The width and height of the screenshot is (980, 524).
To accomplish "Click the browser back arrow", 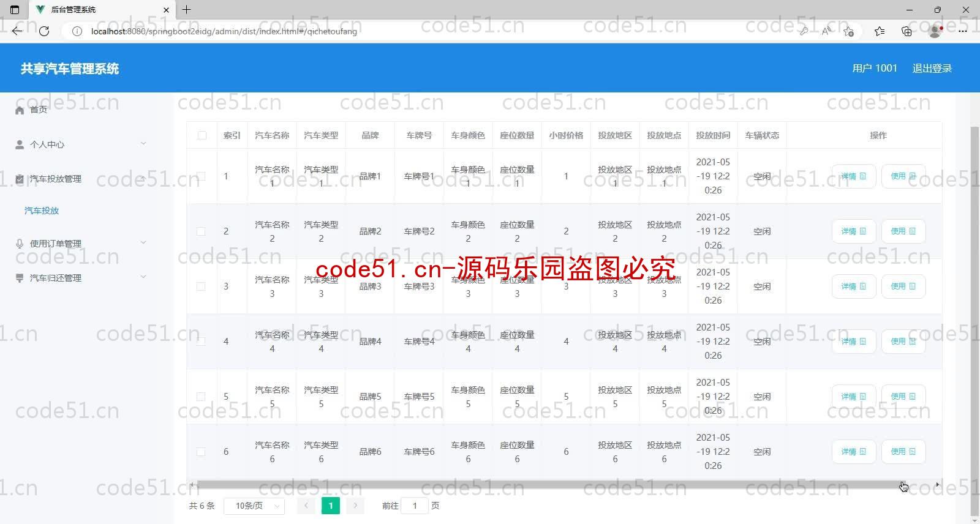I will pyautogui.click(x=17, y=31).
